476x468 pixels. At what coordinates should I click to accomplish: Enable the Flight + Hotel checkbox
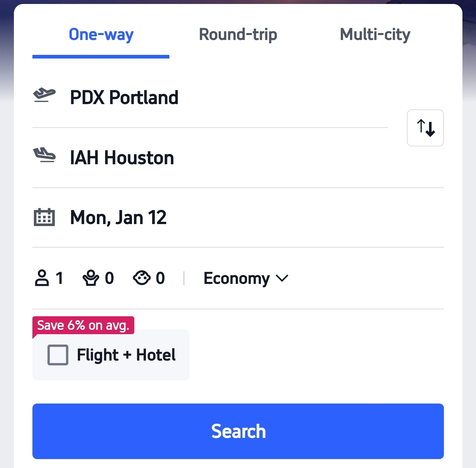click(x=58, y=355)
